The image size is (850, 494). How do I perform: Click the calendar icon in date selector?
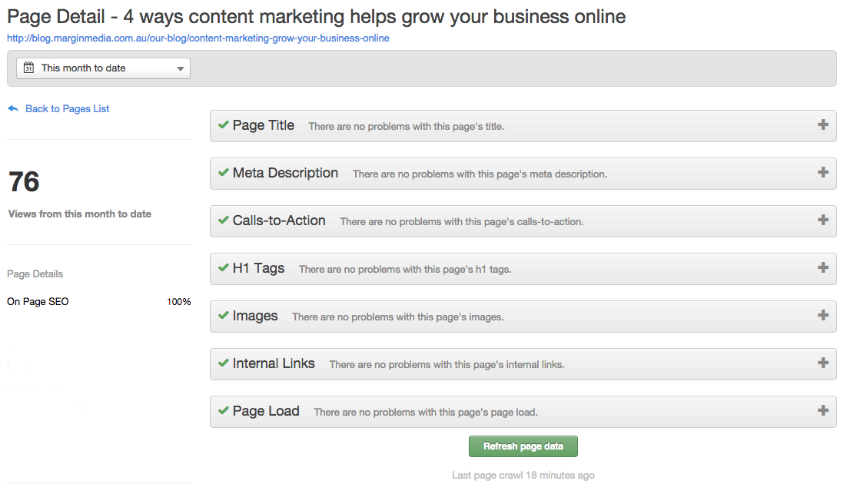(29, 68)
